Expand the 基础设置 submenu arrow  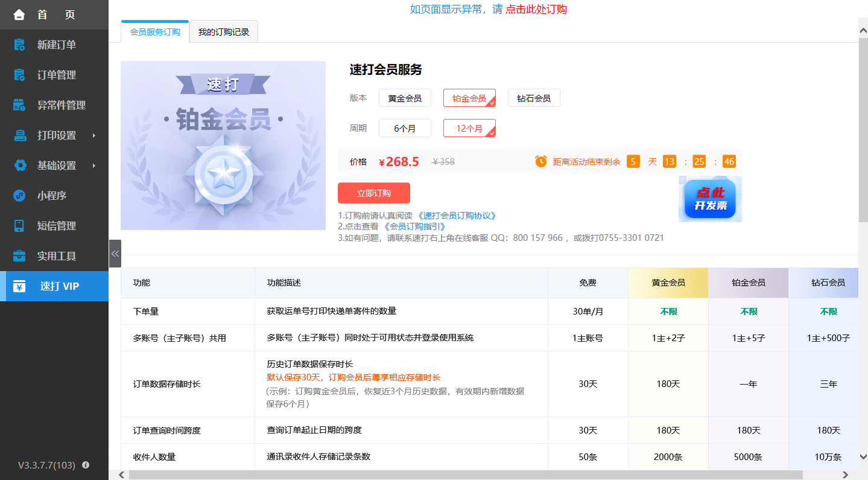[94, 165]
